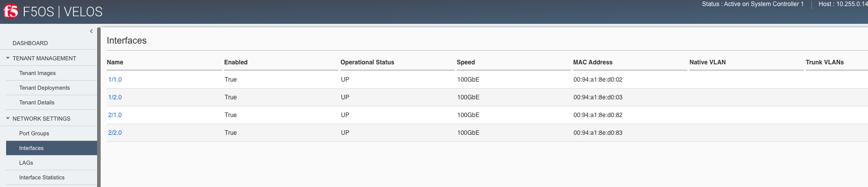The height and width of the screenshot is (187, 868).
Task: Collapse the Network Settings section
Action: (8, 119)
